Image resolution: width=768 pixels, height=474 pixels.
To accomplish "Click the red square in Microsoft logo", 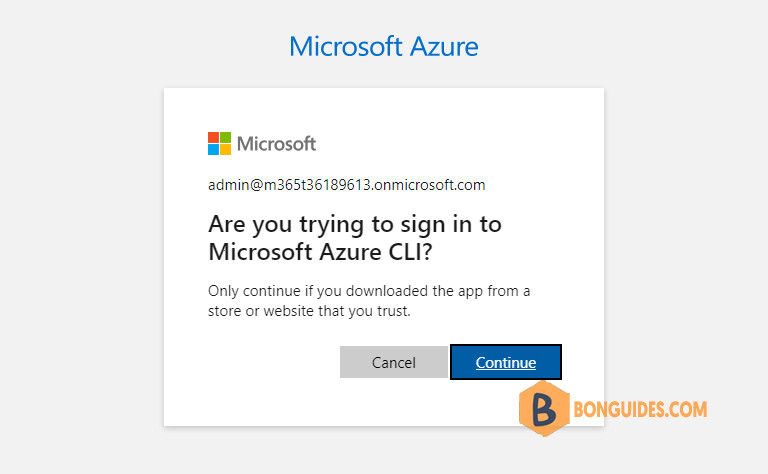I will [x=213, y=137].
